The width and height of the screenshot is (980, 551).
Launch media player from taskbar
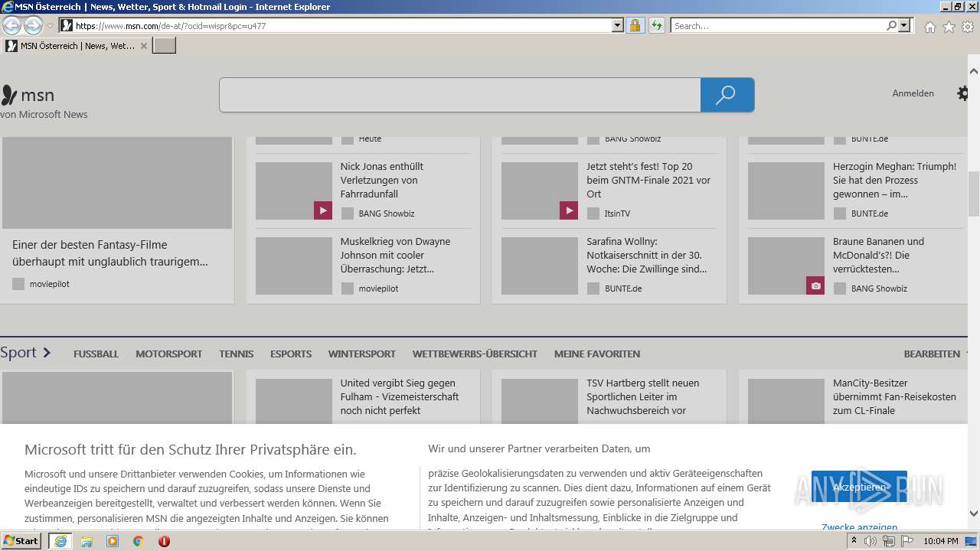(113, 541)
